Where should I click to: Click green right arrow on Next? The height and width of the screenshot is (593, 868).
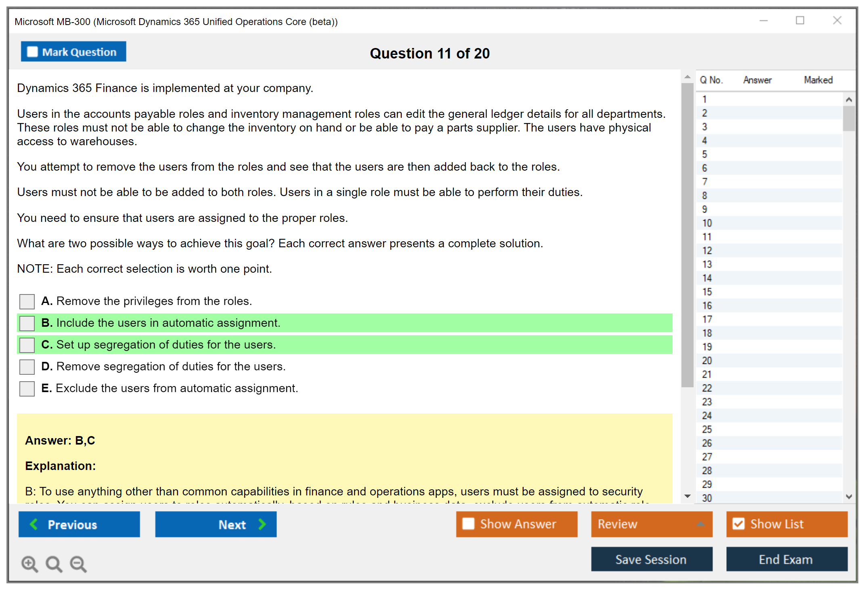tap(262, 524)
